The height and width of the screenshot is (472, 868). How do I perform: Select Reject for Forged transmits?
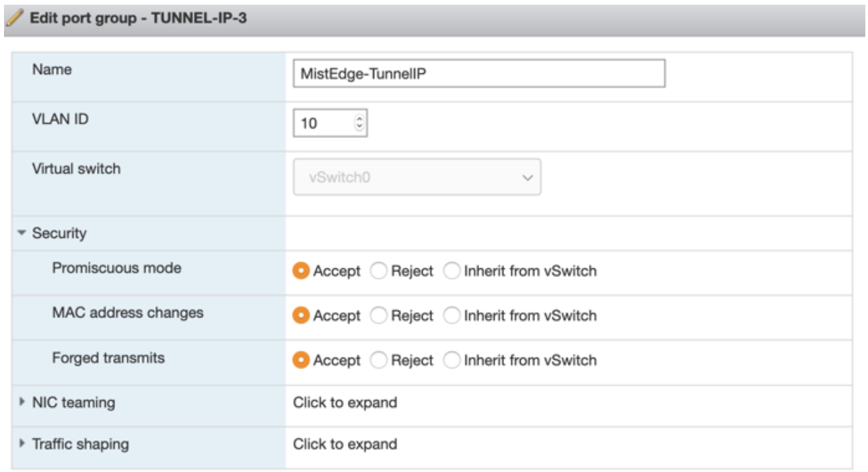pyautogui.click(x=379, y=360)
